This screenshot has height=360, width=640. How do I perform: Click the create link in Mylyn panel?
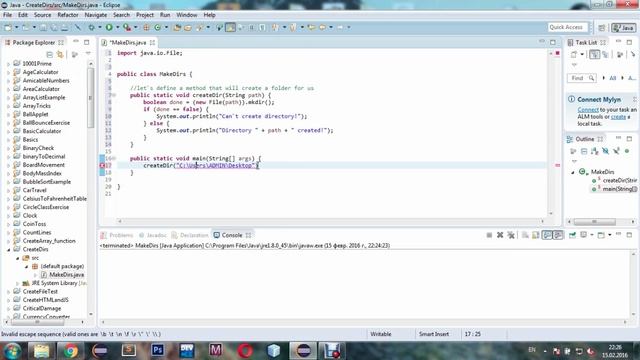618,117
